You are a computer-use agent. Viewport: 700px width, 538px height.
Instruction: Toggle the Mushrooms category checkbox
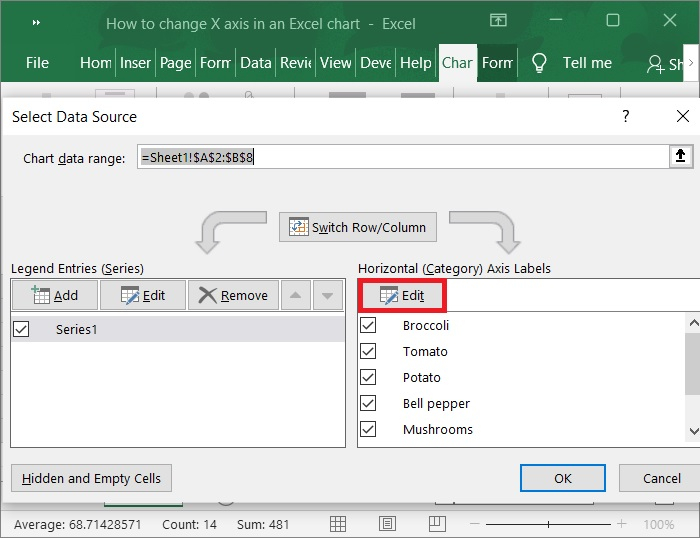click(368, 429)
